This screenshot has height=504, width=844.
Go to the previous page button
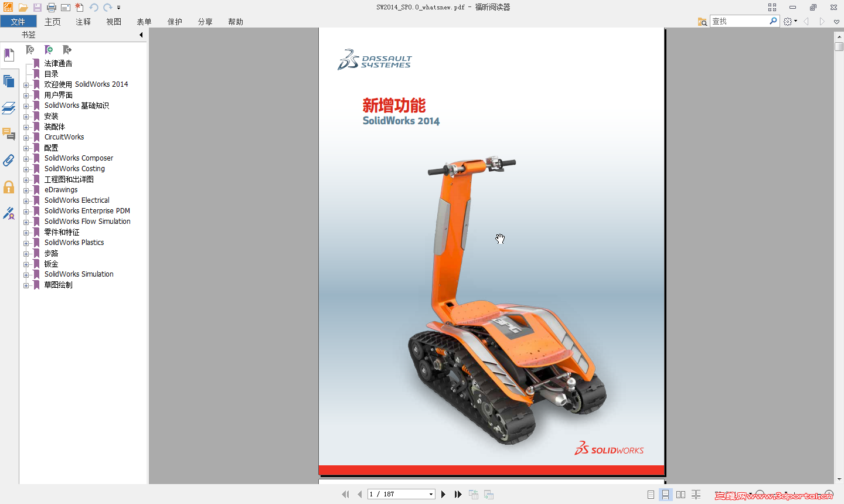pos(359,495)
